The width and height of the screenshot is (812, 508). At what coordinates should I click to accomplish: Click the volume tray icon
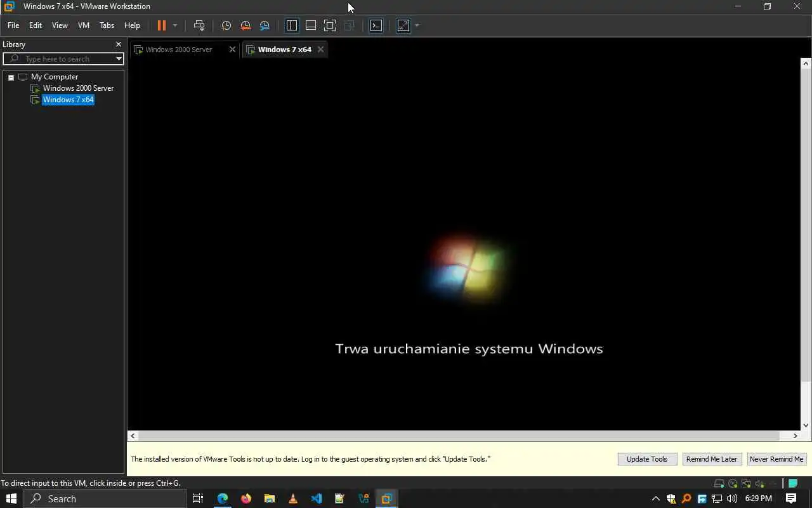732,498
